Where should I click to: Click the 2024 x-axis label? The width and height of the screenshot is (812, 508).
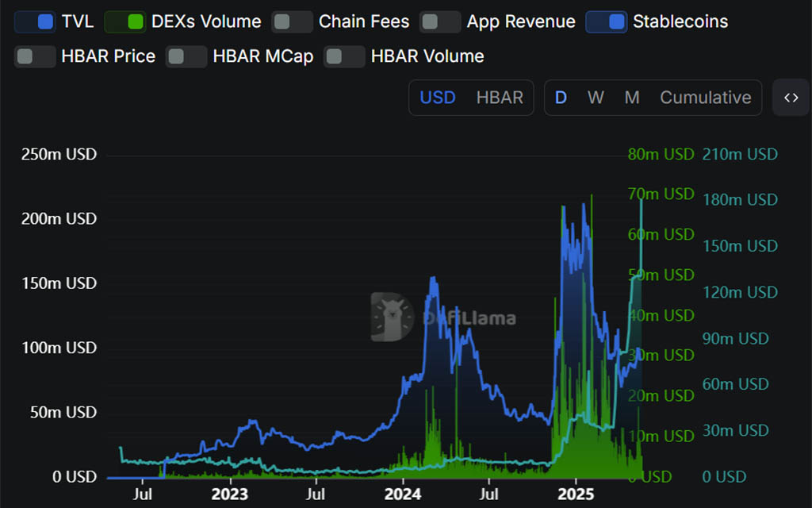[402, 494]
